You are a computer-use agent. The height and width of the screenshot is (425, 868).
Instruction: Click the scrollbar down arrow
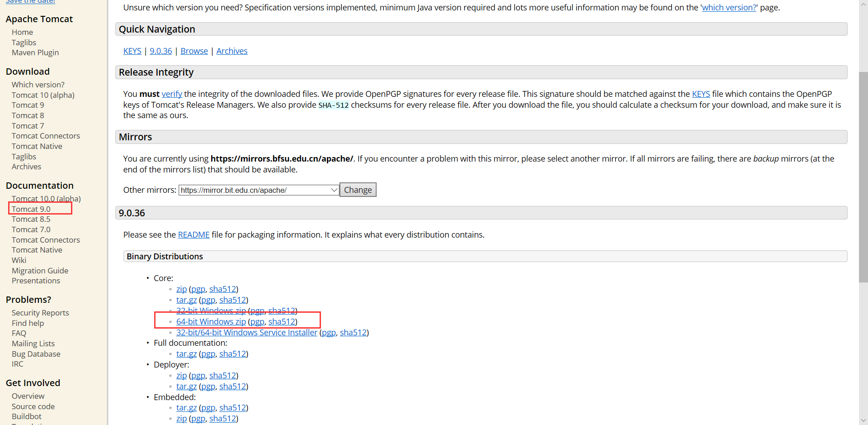tap(863, 420)
